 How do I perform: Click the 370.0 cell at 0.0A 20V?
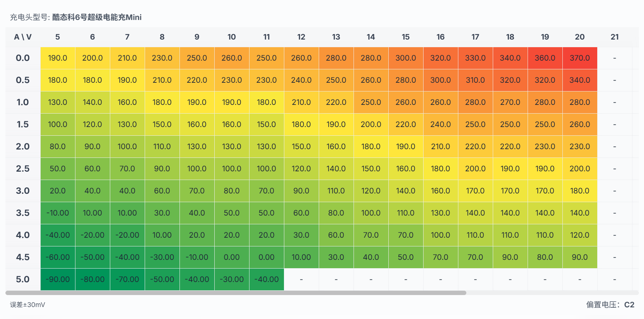(580, 58)
